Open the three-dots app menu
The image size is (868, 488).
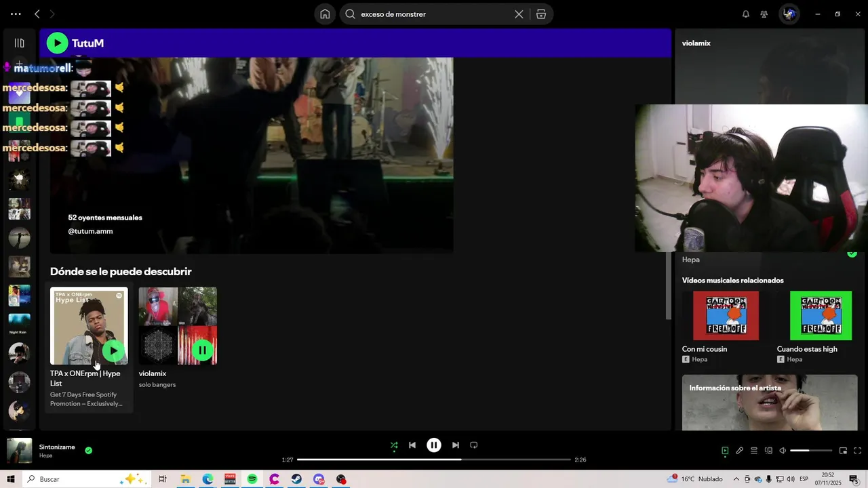(x=16, y=14)
